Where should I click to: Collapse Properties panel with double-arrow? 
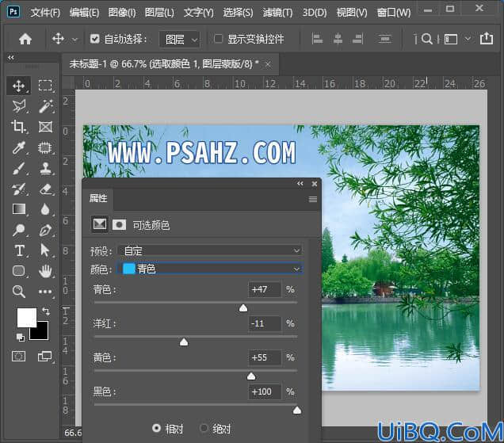click(x=300, y=184)
